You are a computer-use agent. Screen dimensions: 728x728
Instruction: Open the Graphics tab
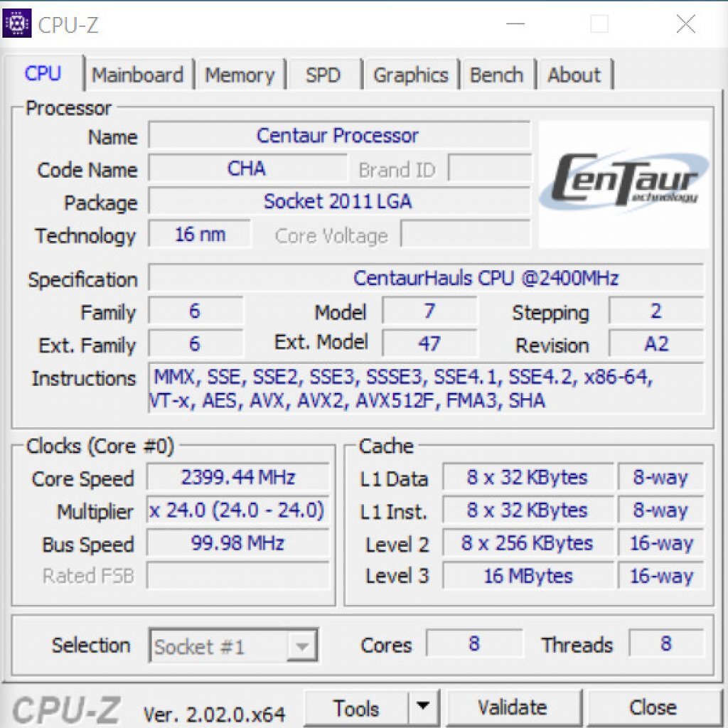click(411, 75)
